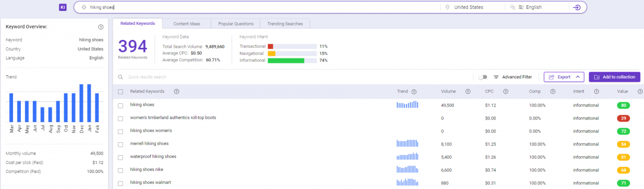Screen dimensions: 644x189
Task: Click green value badge 80
Action: (x=623, y=105)
